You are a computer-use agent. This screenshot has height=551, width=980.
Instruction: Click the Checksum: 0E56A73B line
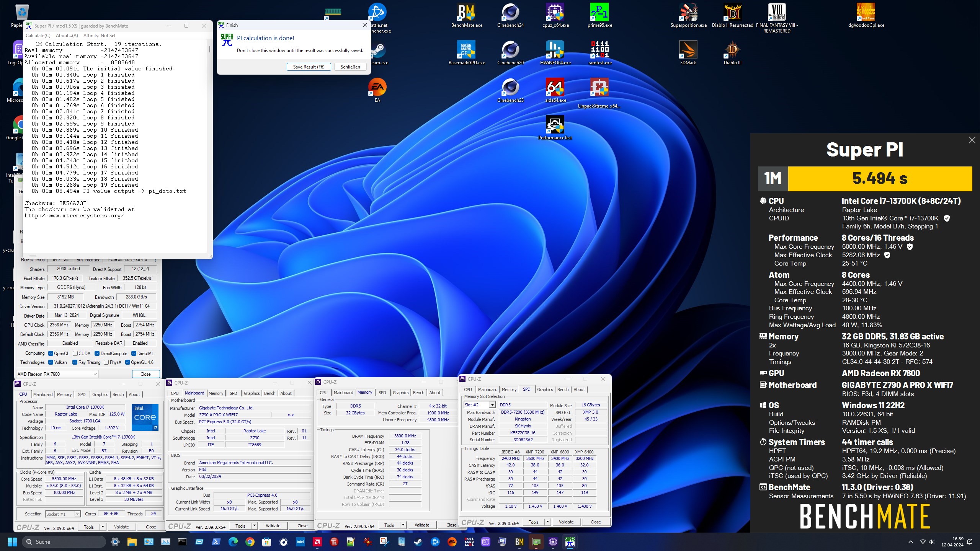pos(56,203)
